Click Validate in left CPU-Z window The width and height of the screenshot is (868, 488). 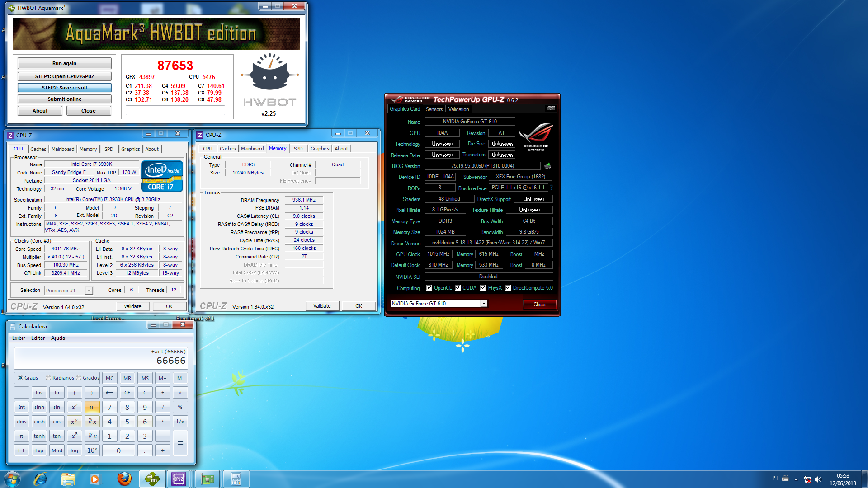point(132,306)
